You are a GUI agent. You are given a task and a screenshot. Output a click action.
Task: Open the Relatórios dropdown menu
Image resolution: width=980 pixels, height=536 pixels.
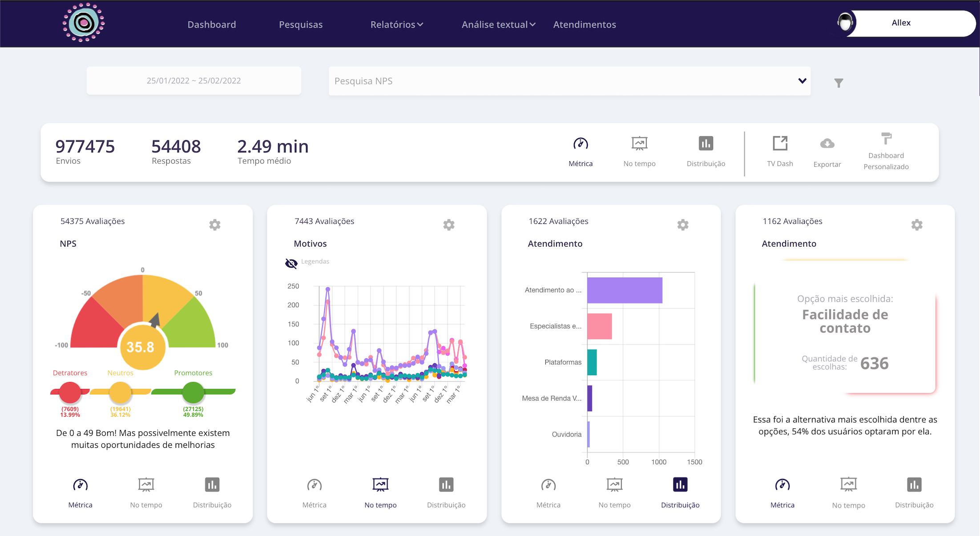coord(396,24)
